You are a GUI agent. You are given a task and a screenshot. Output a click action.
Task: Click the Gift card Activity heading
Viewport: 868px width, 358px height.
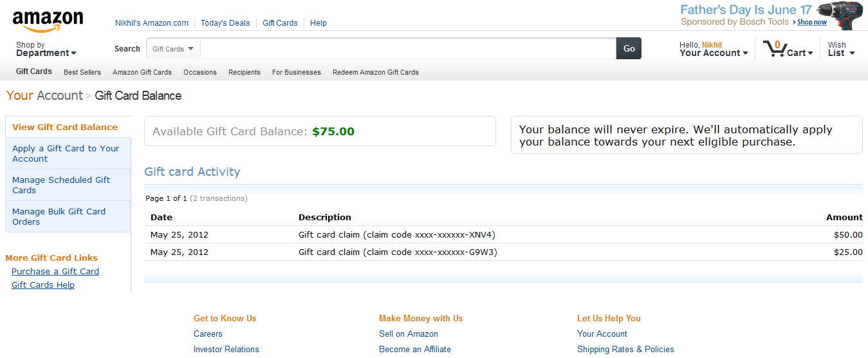tap(192, 172)
